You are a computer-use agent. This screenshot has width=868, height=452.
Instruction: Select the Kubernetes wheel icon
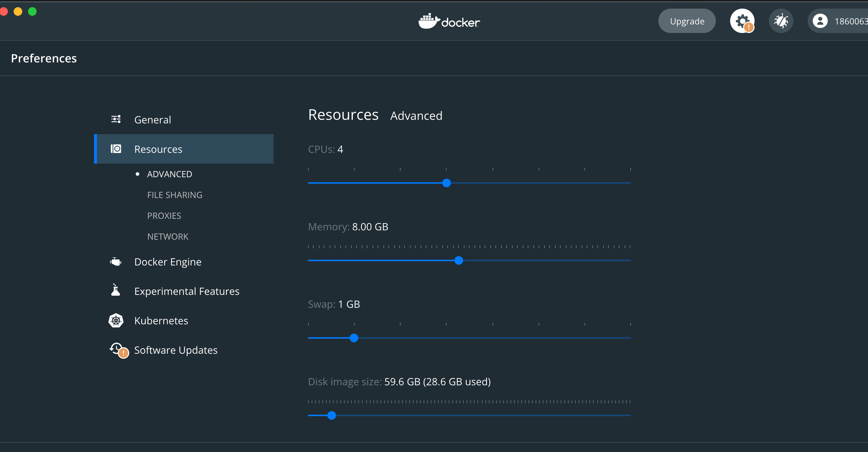[x=115, y=320]
